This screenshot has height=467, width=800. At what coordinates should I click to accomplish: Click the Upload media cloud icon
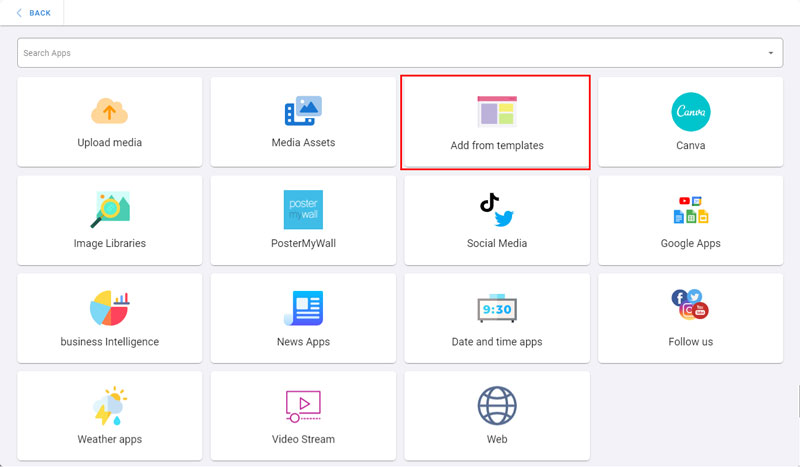click(x=109, y=110)
